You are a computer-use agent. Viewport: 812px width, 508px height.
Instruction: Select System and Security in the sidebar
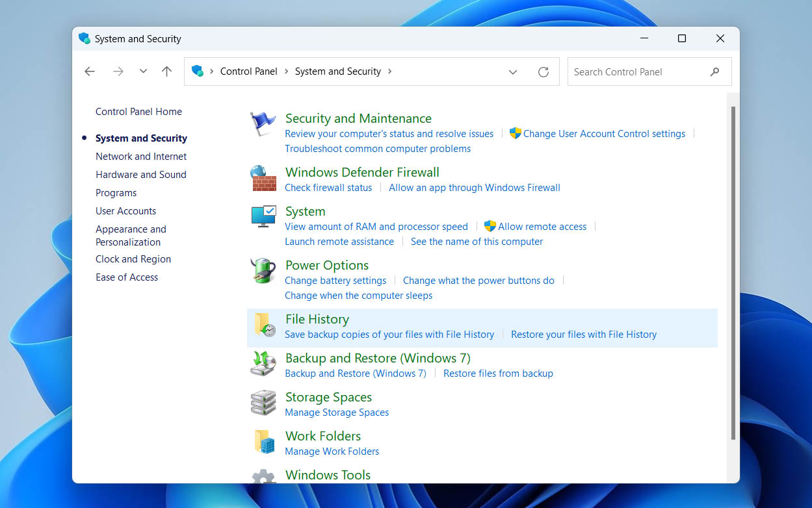(141, 138)
